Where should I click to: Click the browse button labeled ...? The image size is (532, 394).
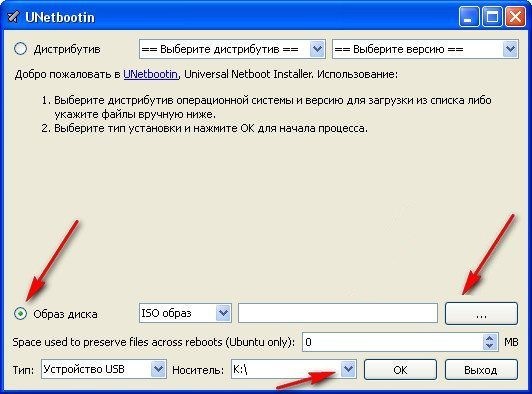(481, 314)
